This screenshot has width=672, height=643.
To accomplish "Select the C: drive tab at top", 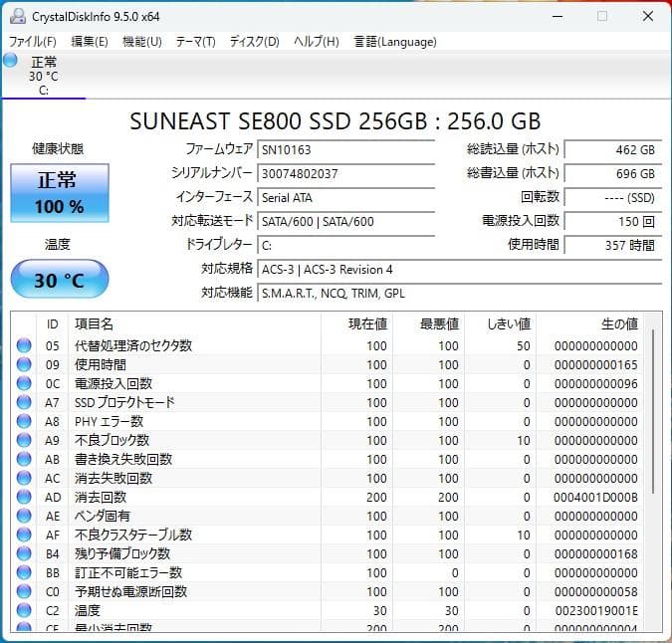I will point(43,76).
